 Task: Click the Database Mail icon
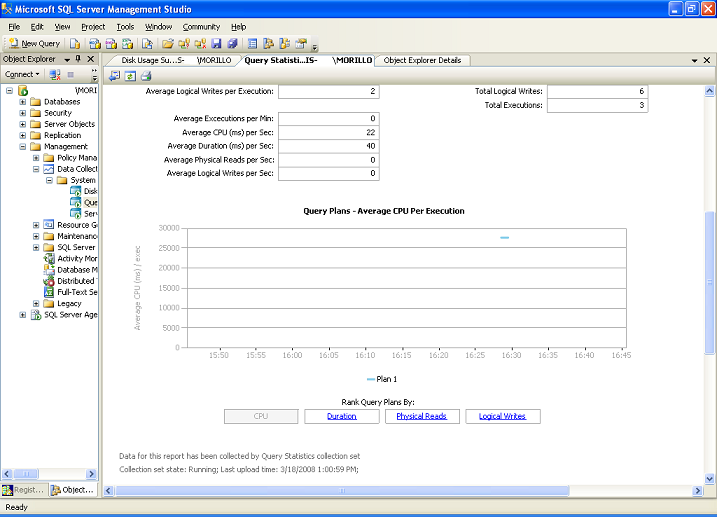pyautogui.click(x=48, y=270)
